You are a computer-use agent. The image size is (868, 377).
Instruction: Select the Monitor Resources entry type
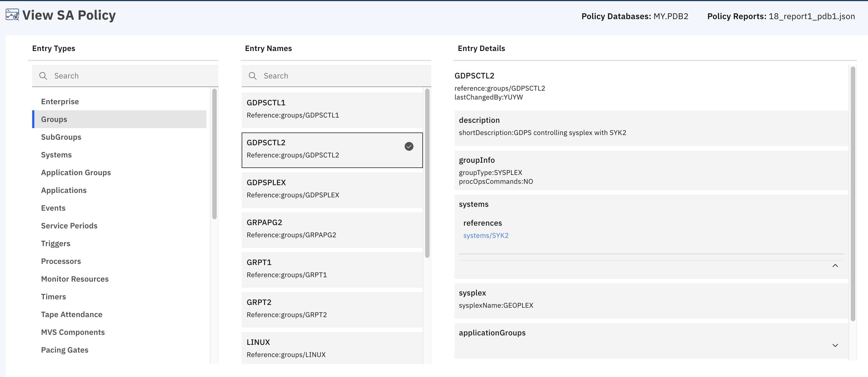coord(75,279)
